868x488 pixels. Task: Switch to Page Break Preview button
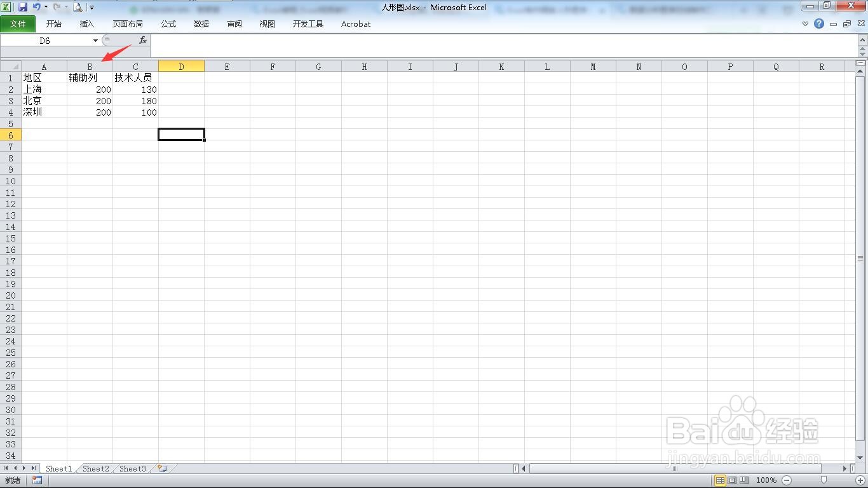(744, 480)
